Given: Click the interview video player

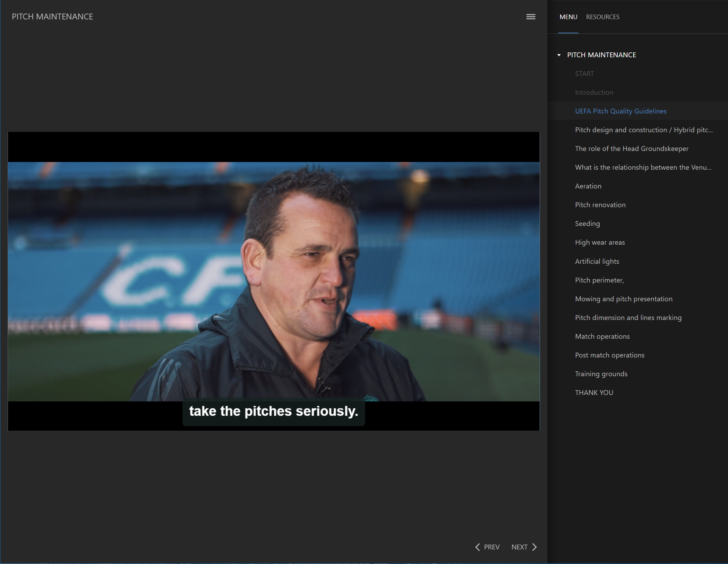Looking at the screenshot, I should tap(274, 281).
